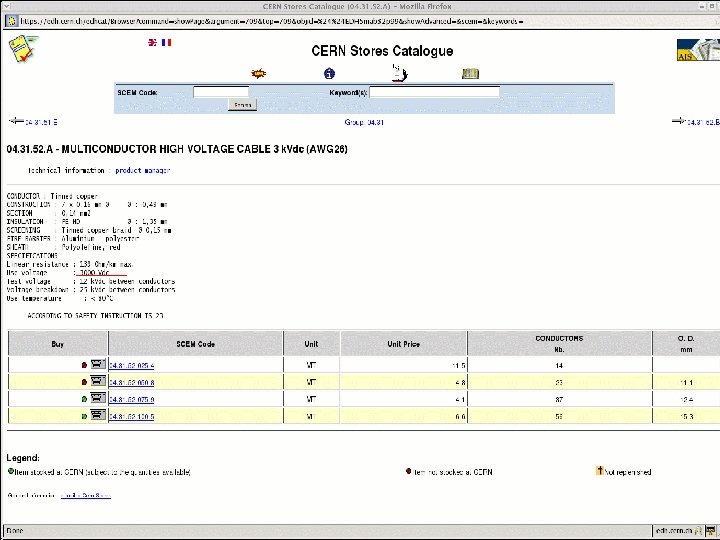Viewport: 720px width, 540px height.
Task: Click the 'Unit Price' column header
Action: (x=404, y=343)
